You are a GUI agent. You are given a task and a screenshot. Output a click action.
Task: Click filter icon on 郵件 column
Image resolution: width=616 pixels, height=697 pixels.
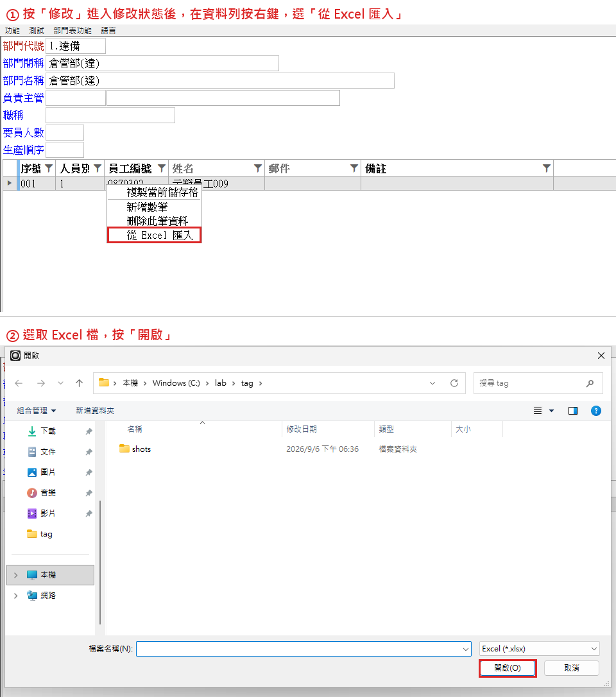pyautogui.click(x=354, y=168)
